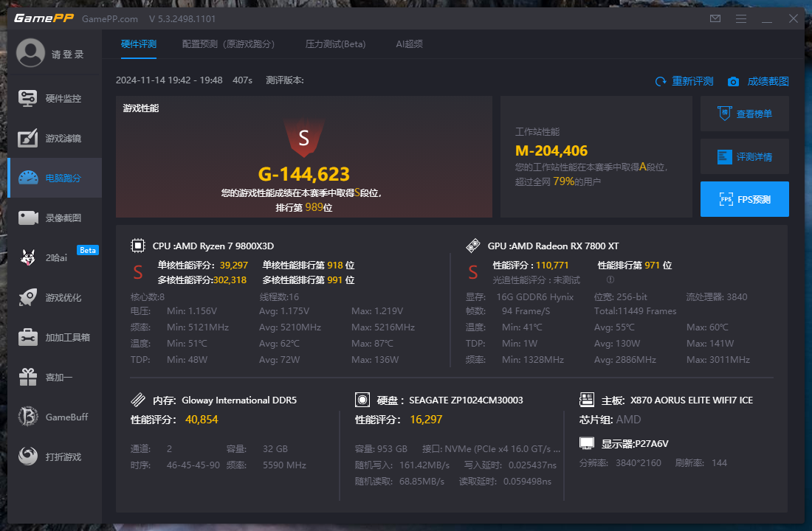Click the 显示器 monitor icon
Viewport: 812px width, 531px height.
pos(587,443)
